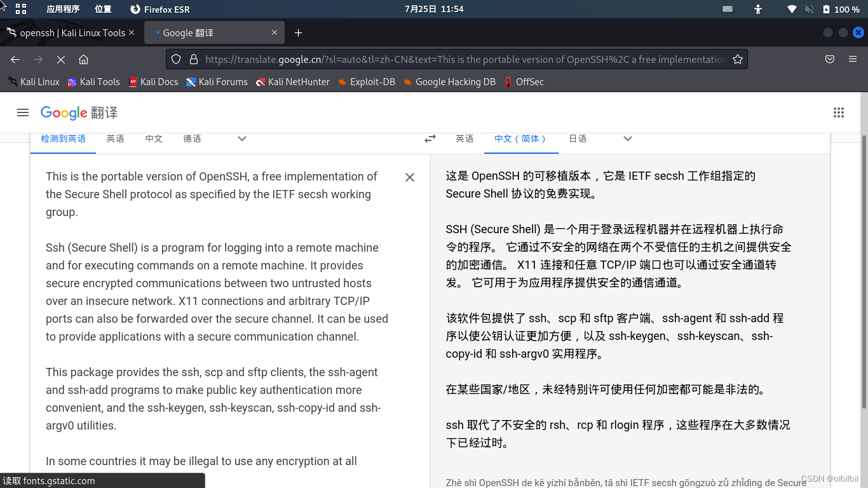Click the site security padlock icon
This screenshot has width=868, height=488.
pyautogui.click(x=194, y=59)
